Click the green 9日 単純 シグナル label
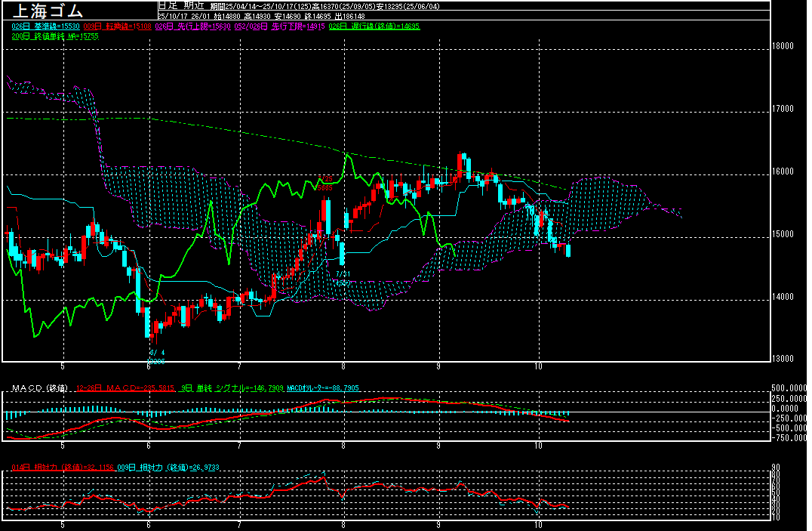The image size is (812, 531). 232,388
